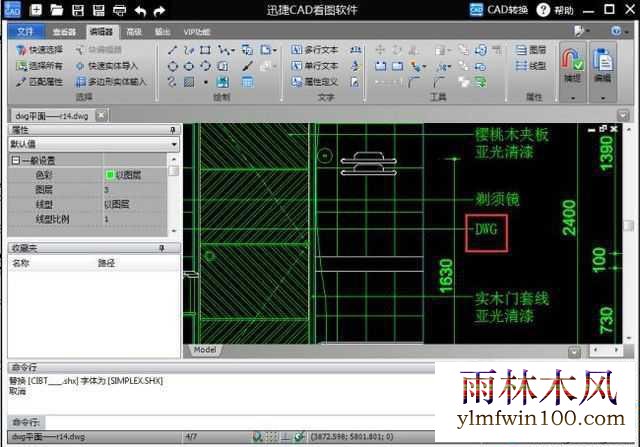Click the 线型 linetype button
Screen dimensions: 640x447
pos(531,66)
